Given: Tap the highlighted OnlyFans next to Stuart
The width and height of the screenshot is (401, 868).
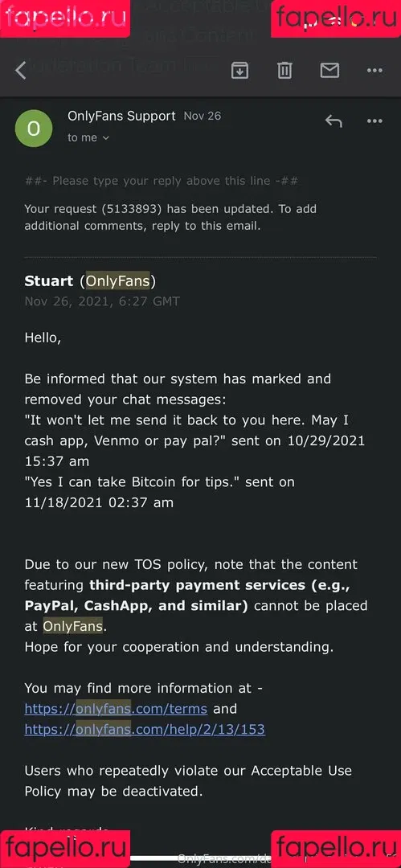Looking at the screenshot, I should pos(117,281).
